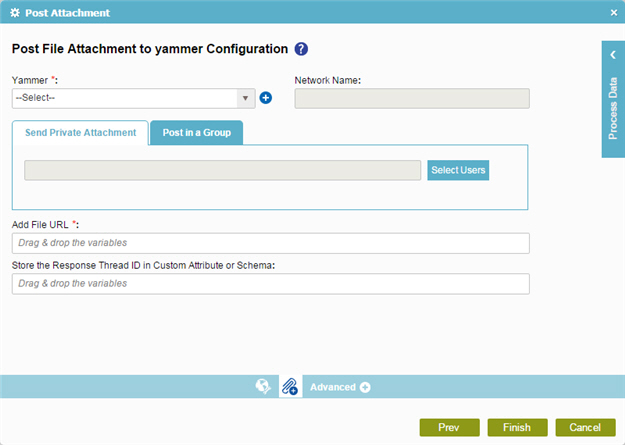Click the Post File Attachment configuration heading

tap(149, 49)
